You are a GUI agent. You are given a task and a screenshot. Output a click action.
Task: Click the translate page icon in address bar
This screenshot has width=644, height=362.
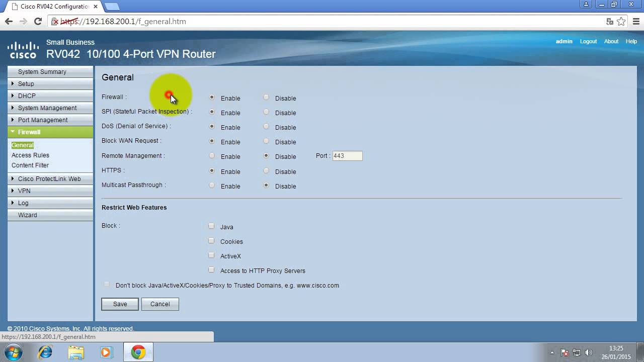point(610,22)
